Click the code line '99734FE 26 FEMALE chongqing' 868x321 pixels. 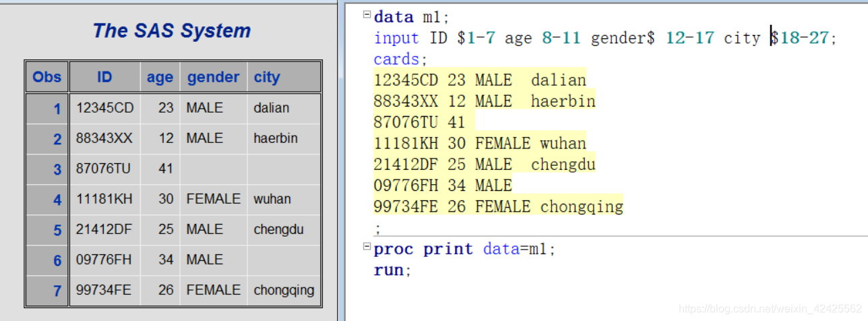point(499,206)
